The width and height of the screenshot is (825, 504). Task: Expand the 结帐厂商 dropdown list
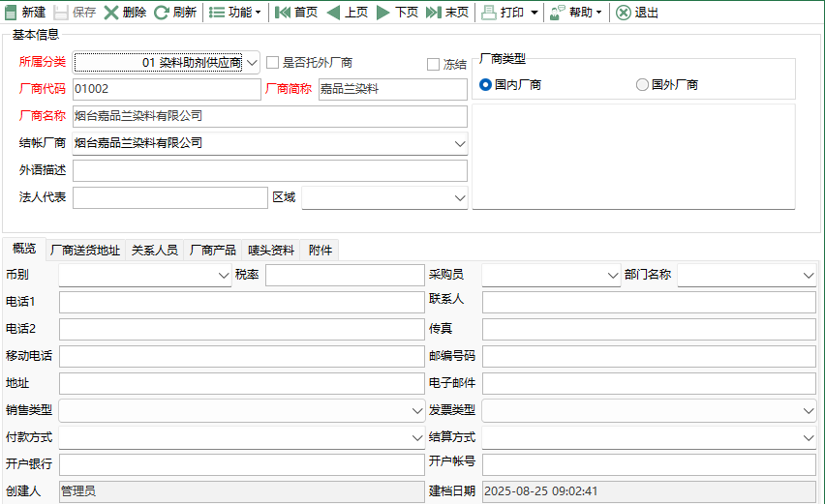point(460,143)
